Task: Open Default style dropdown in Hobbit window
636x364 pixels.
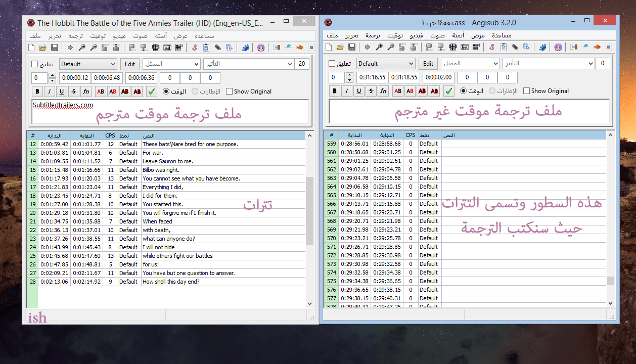Action: pos(88,64)
